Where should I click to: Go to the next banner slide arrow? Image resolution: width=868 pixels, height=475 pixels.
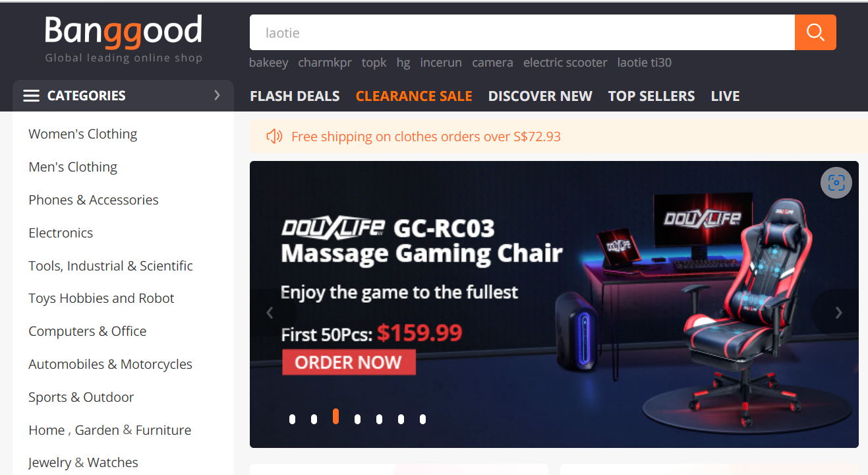point(838,313)
